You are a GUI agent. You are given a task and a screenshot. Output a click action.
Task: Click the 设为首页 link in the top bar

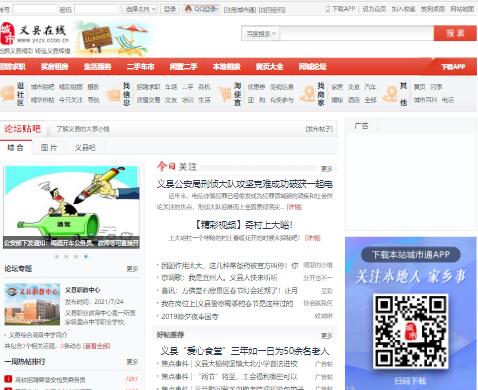coord(374,9)
